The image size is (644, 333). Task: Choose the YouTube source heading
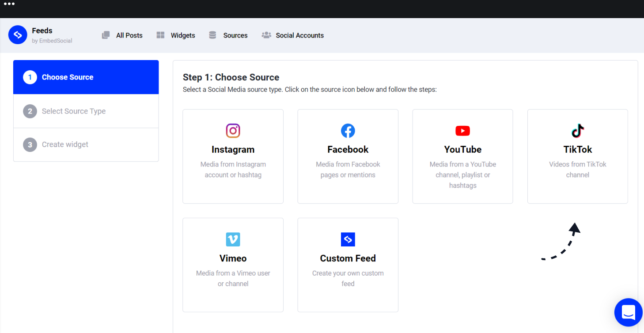[x=463, y=149]
